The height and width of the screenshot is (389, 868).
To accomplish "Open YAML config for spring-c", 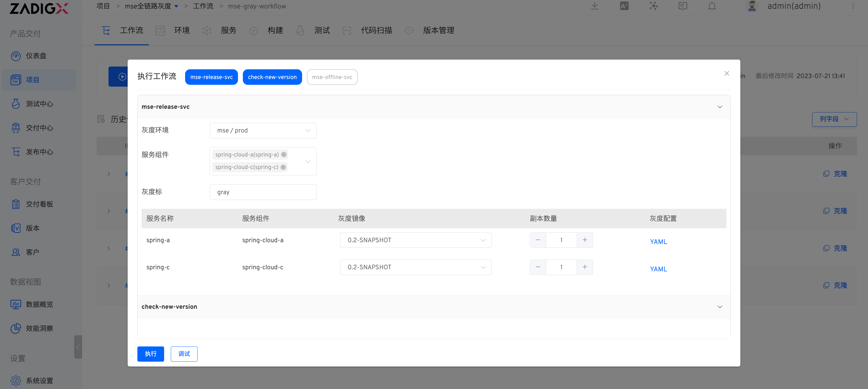I will (x=658, y=269).
